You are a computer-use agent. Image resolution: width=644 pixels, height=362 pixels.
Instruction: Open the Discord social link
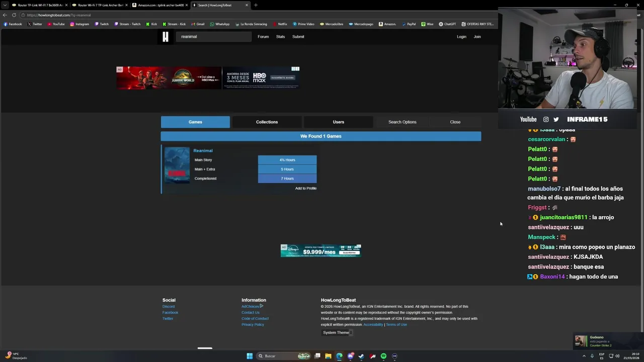click(169, 307)
